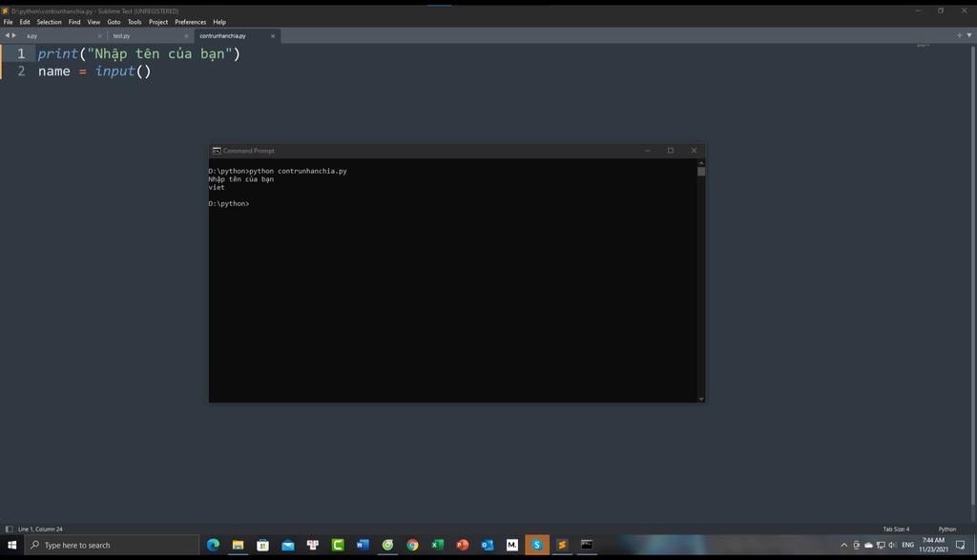
Task: Toggle the side bar icon in status bar
Action: 9,529
